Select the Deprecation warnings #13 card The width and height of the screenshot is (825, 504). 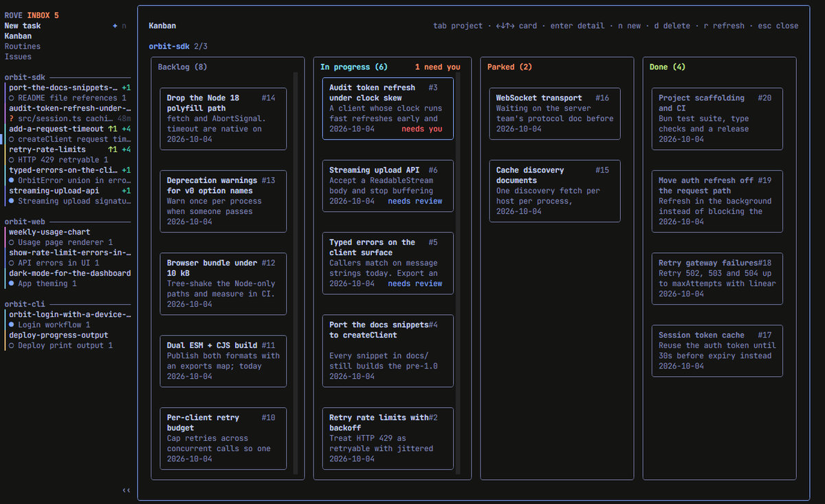223,201
